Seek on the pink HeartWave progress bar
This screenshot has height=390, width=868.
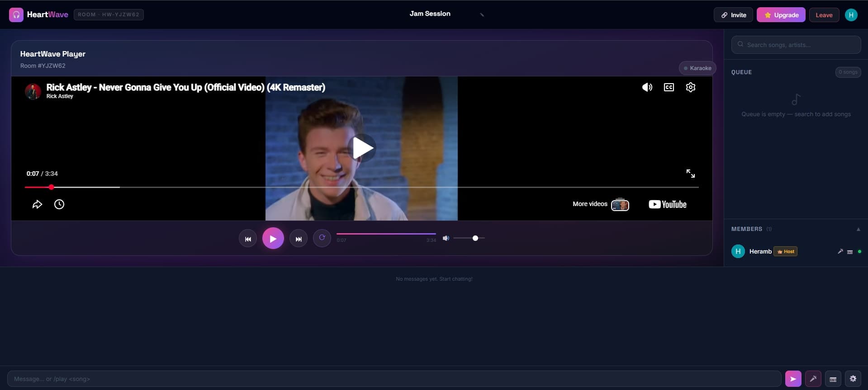point(386,234)
